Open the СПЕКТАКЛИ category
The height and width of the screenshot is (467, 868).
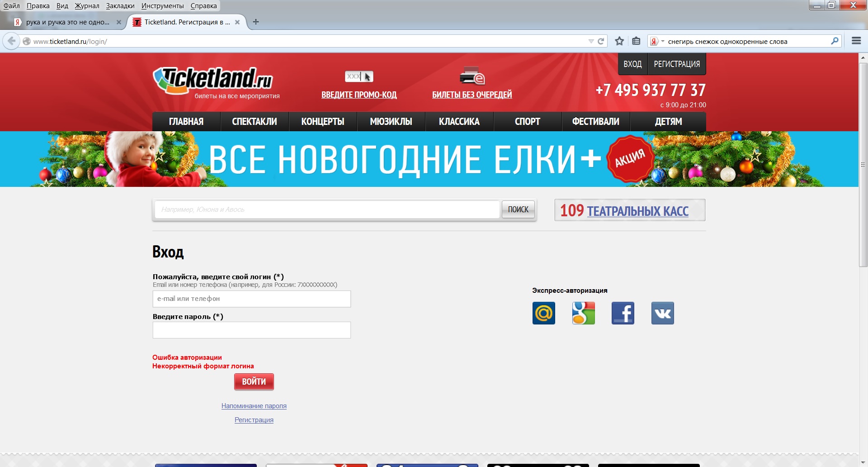point(255,121)
